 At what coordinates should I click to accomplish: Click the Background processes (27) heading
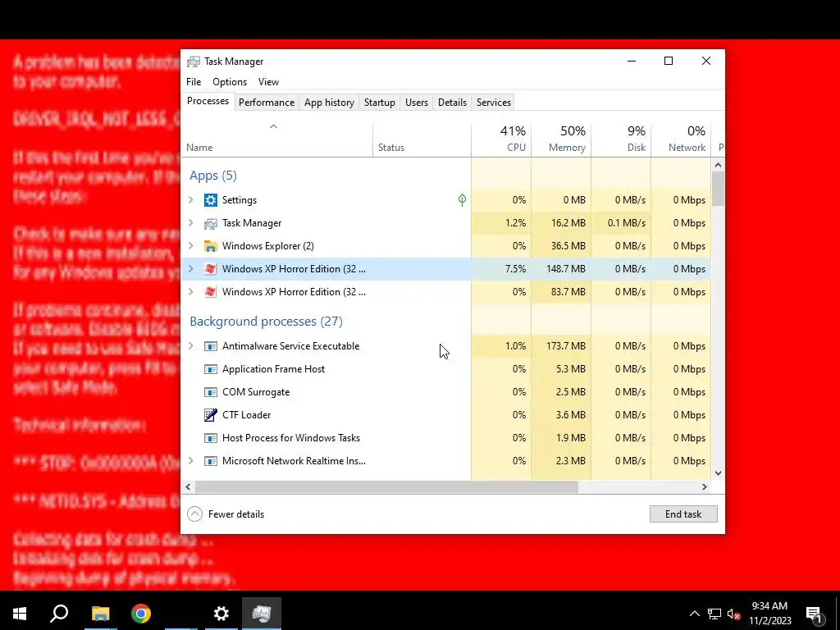[x=266, y=322]
